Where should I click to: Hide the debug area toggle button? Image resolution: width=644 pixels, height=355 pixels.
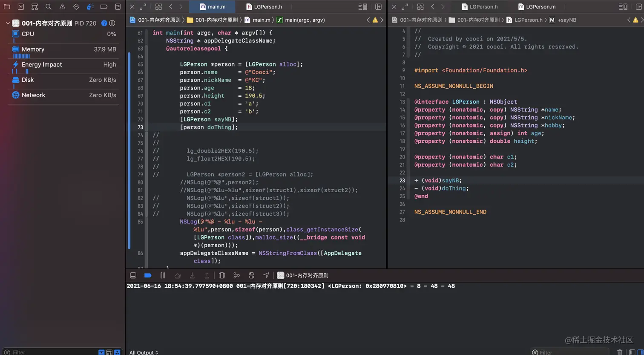(133, 275)
